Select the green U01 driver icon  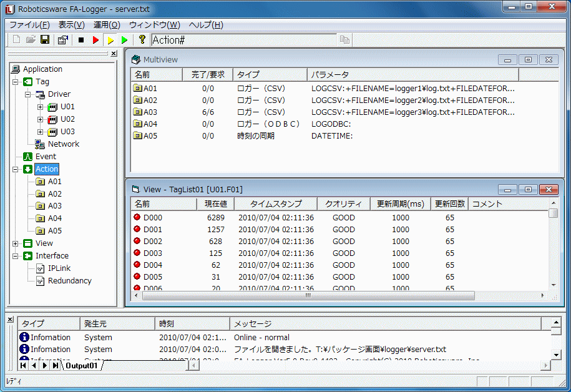pyautogui.click(x=52, y=107)
